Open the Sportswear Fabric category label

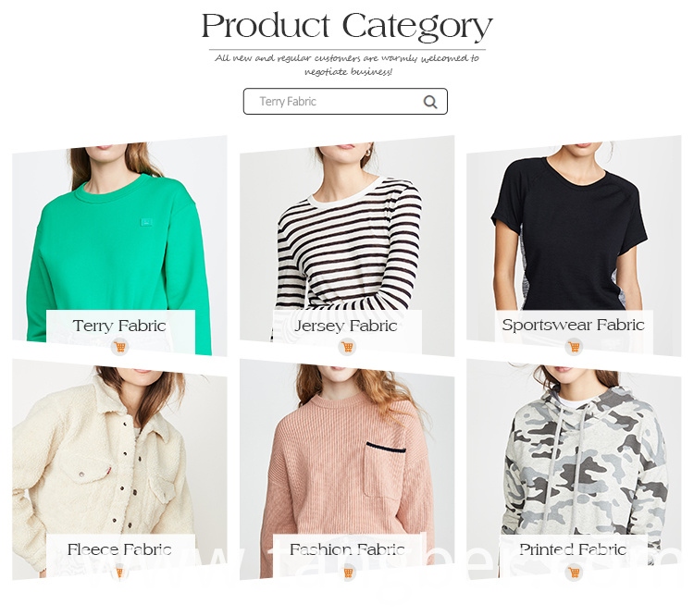[x=573, y=325]
